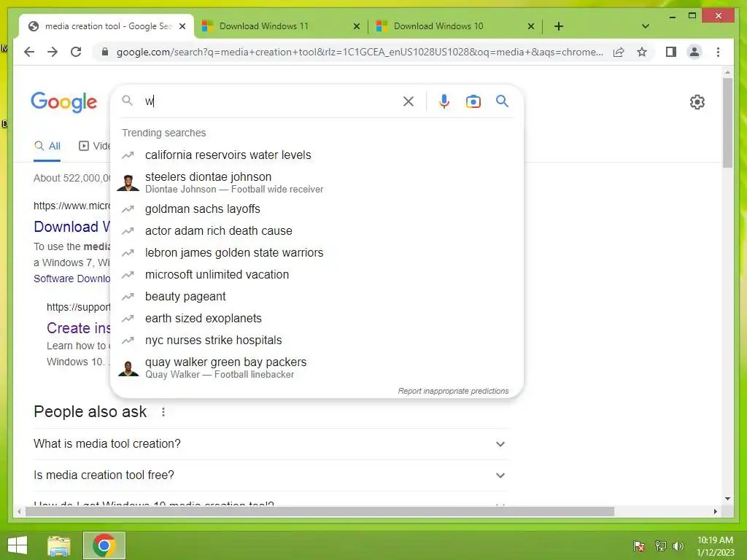The image size is (747, 560).
Task: Choose suggestion steelers diontae johnson
Action: point(317,182)
